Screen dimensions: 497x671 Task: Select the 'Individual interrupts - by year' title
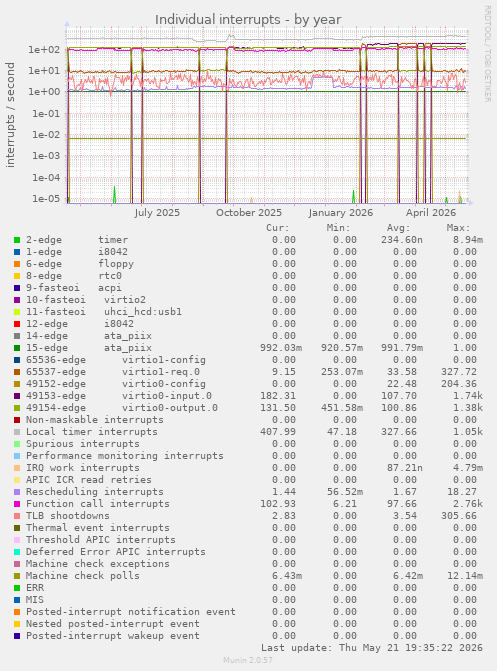point(248,20)
